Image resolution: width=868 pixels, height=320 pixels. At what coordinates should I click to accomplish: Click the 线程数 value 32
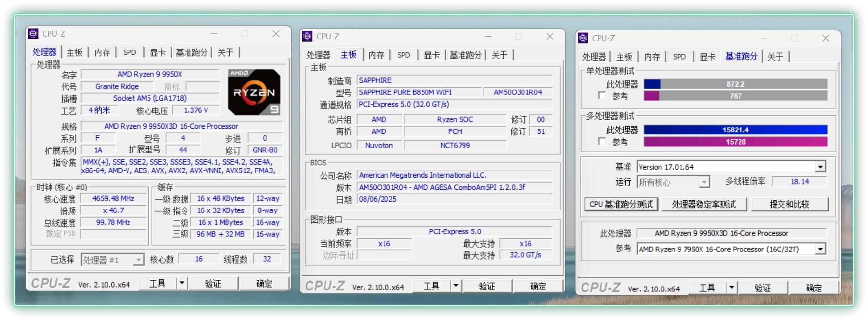pyautogui.click(x=267, y=259)
